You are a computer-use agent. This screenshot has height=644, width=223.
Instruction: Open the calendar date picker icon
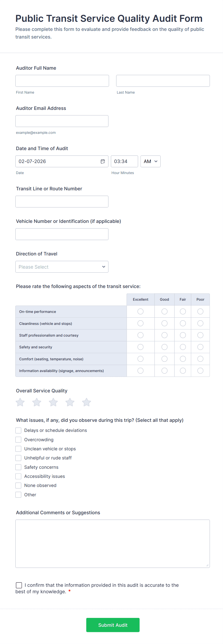click(x=103, y=161)
